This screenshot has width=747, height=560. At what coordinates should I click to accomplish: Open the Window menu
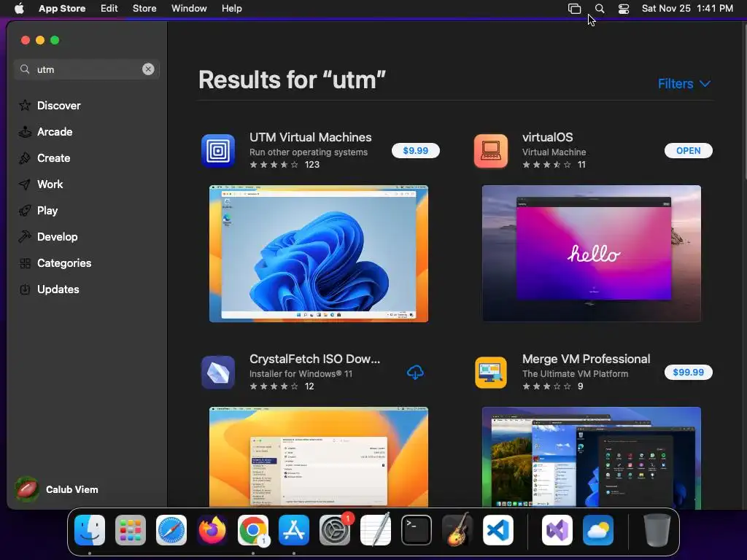pos(189,9)
